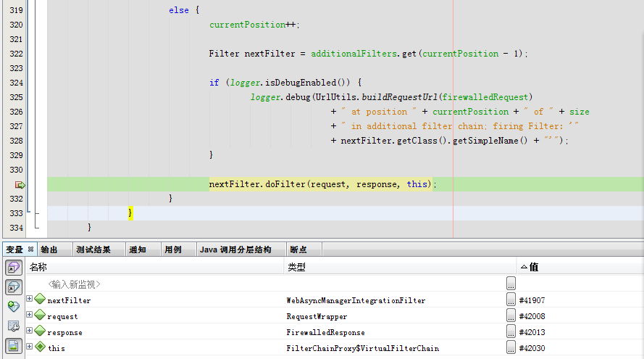The image size is (644, 359).
Task: Click the value #42030
Action: tap(532, 348)
